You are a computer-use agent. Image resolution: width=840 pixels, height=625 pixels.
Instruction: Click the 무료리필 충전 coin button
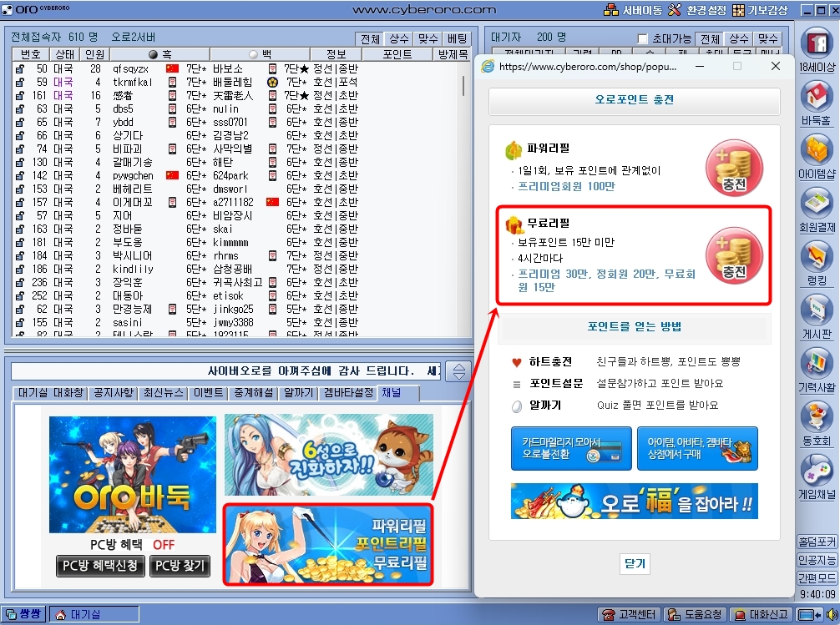pyautogui.click(x=734, y=255)
